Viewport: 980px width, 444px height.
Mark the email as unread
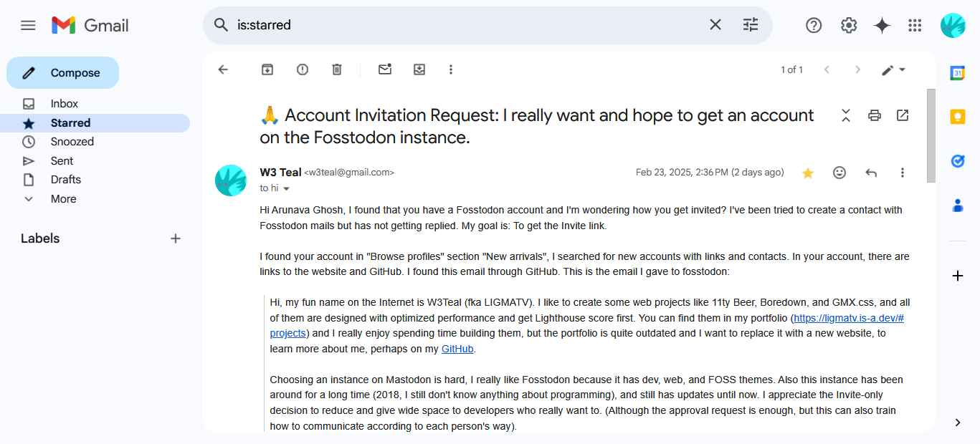[x=384, y=69]
